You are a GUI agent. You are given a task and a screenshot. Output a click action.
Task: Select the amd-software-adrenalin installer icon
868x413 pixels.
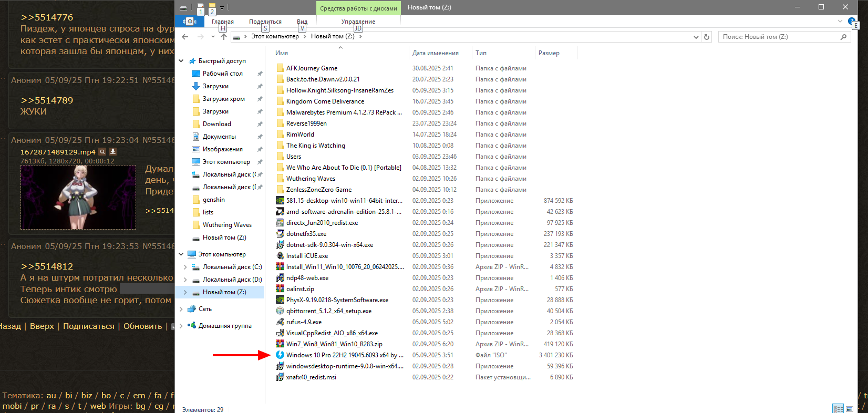(x=280, y=212)
